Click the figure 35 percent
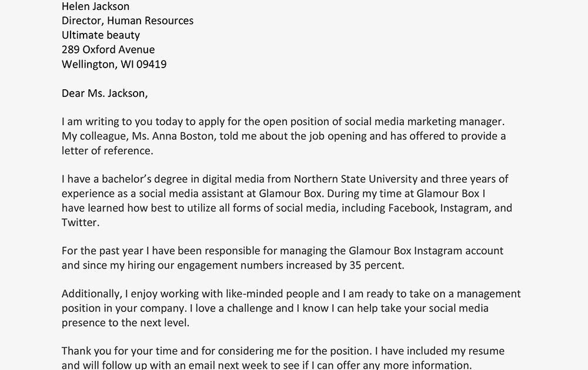Viewport: 588px width, 370px height. pyautogui.click(x=377, y=265)
